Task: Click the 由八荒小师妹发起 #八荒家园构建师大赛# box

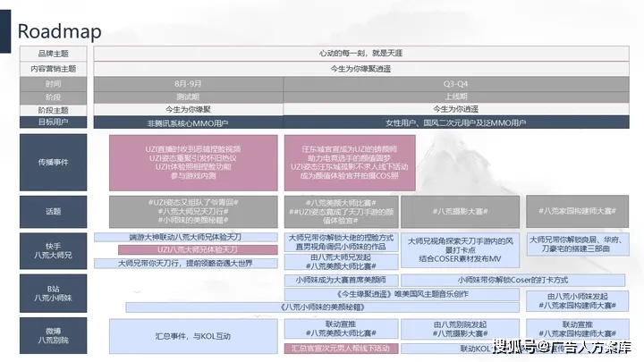Action: coord(577,301)
